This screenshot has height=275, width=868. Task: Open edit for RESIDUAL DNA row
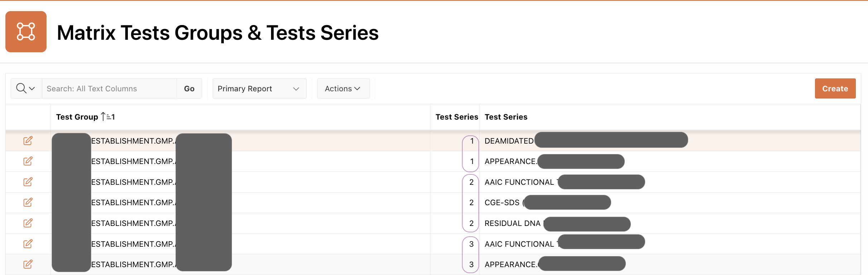pyautogui.click(x=28, y=223)
